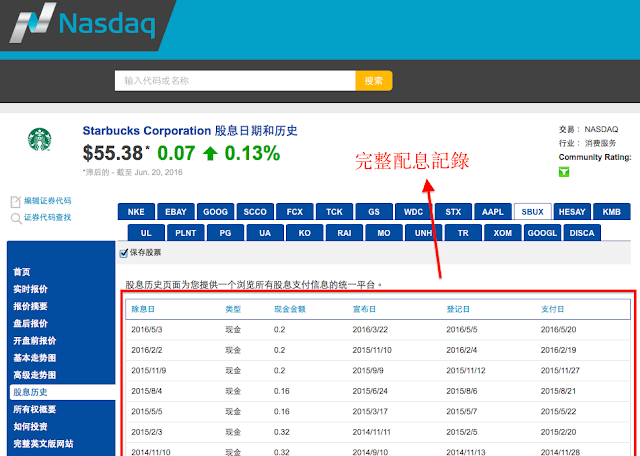Switch to the NKE ticker tab

[136, 211]
